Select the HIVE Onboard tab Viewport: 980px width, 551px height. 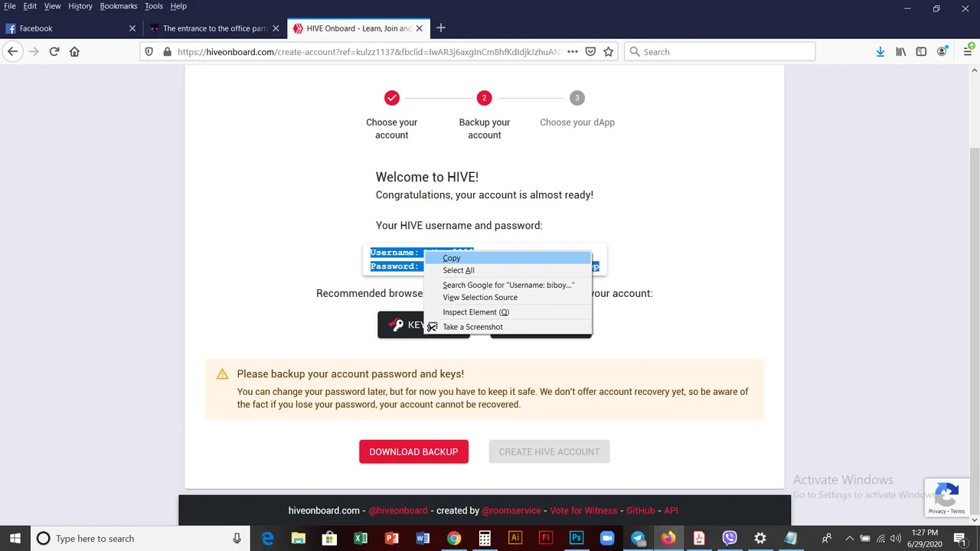pos(358,28)
